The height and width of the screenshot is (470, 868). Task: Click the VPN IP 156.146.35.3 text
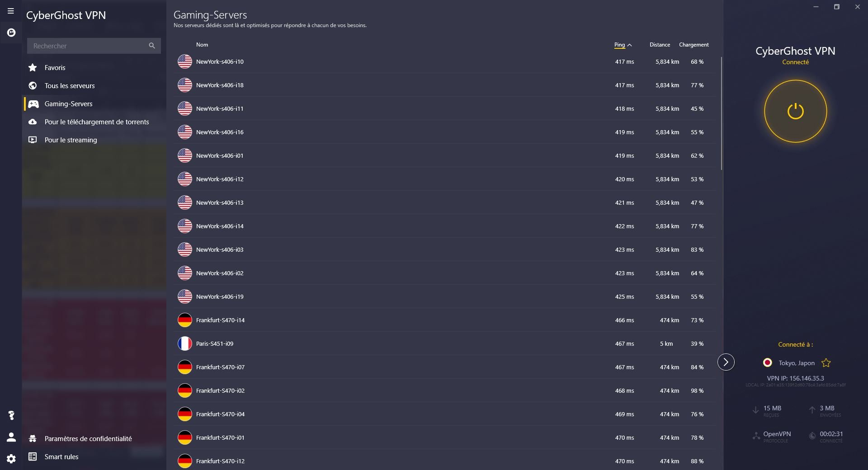pos(795,378)
